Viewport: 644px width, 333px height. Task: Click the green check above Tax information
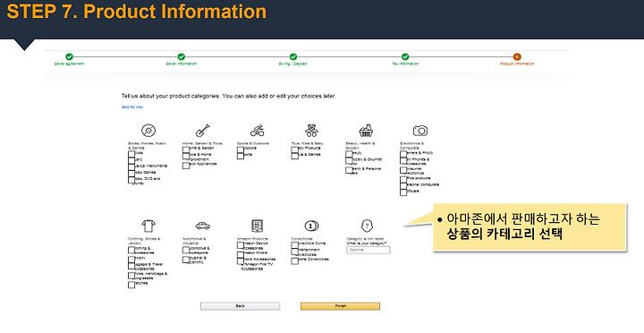click(x=405, y=56)
